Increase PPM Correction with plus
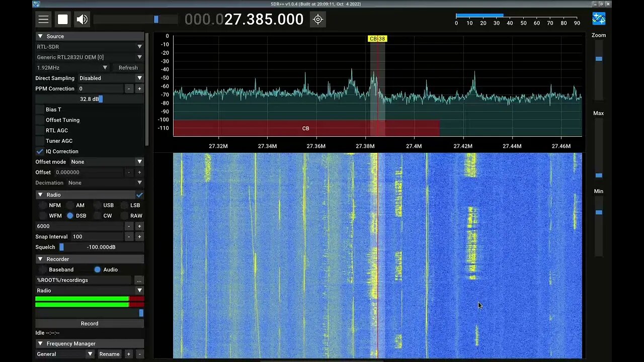 pyautogui.click(x=139, y=88)
